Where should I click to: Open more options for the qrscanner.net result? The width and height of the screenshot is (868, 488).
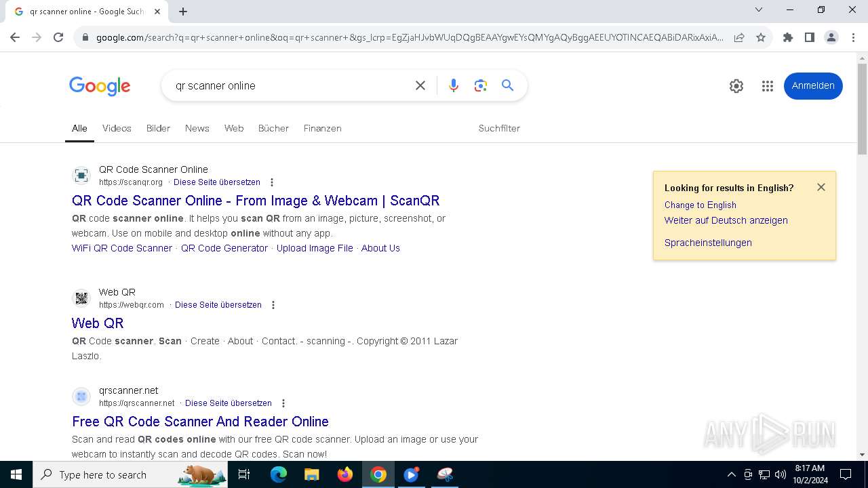coord(283,403)
